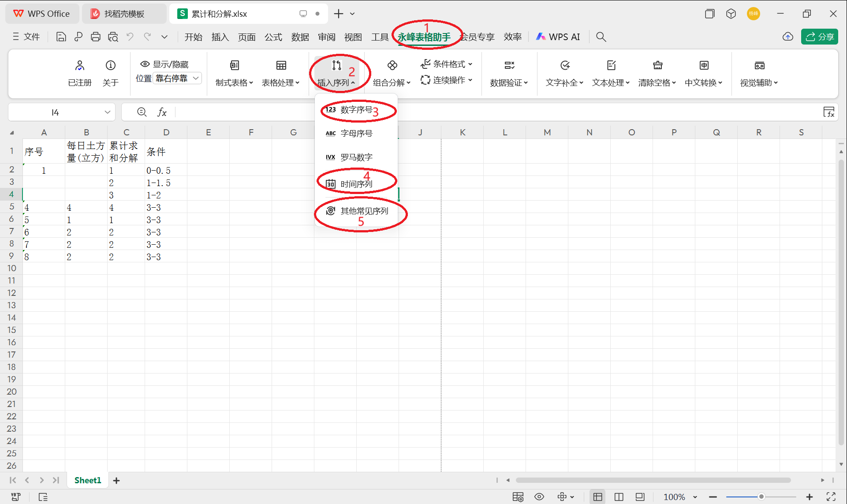
Task: Open the 视觉辅助 tool
Action: coord(759,73)
